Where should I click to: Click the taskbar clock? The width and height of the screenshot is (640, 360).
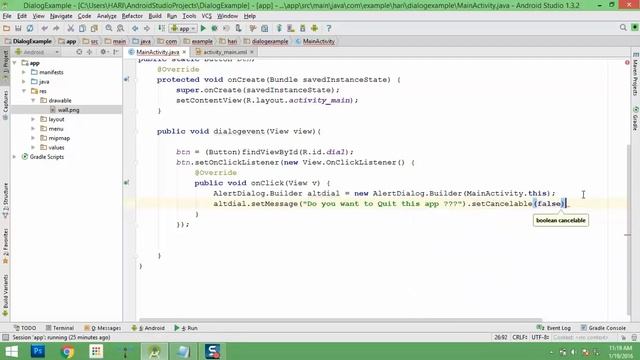tap(620, 352)
